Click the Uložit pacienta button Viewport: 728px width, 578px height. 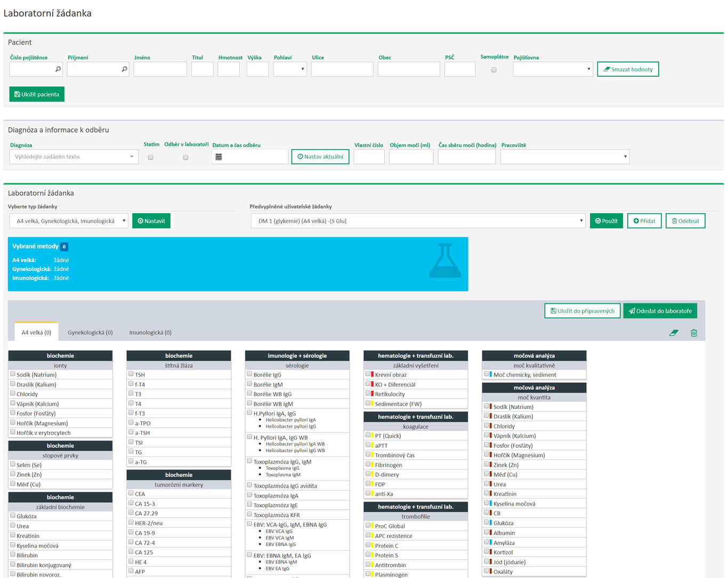point(37,94)
